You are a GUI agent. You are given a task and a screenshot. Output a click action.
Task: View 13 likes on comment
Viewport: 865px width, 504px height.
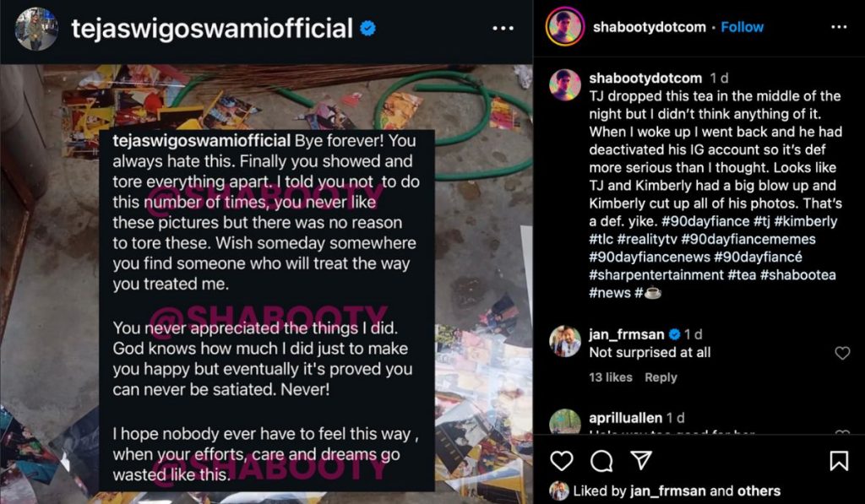pos(611,377)
